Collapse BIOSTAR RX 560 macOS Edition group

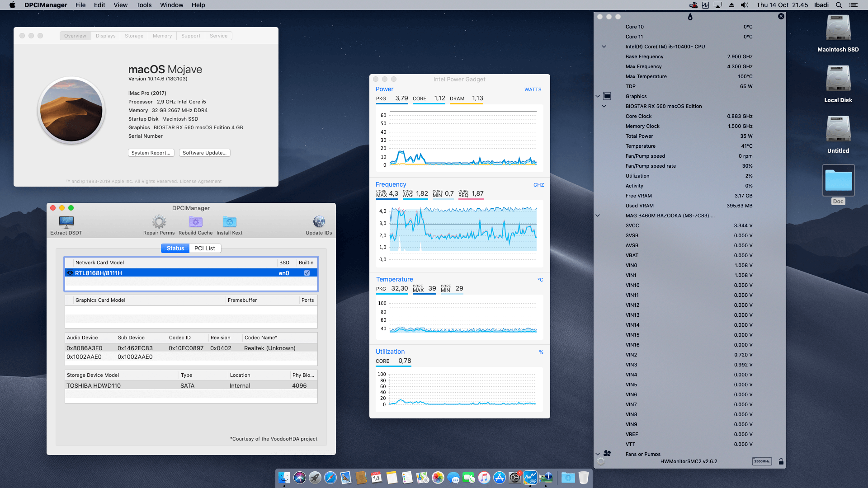pyautogui.click(x=604, y=106)
